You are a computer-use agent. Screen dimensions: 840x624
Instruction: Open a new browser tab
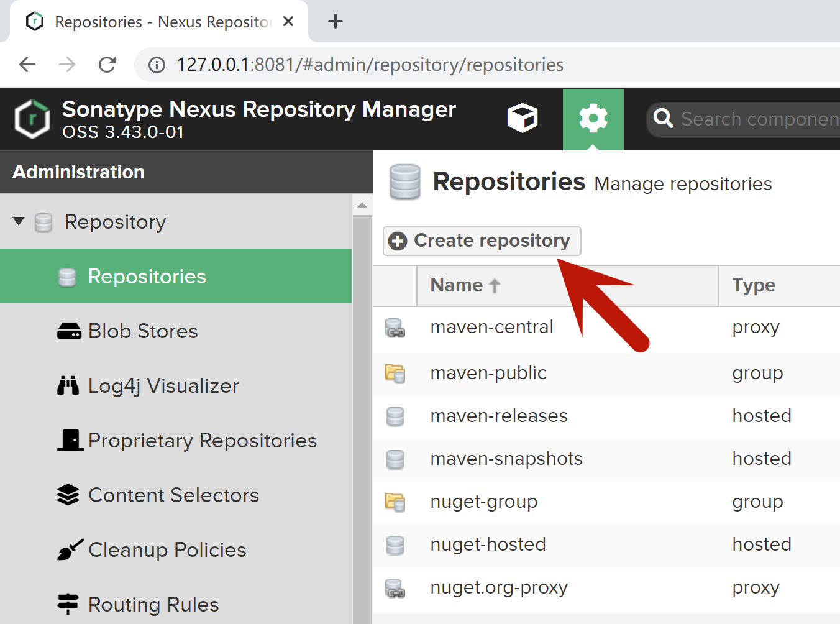pos(336,22)
